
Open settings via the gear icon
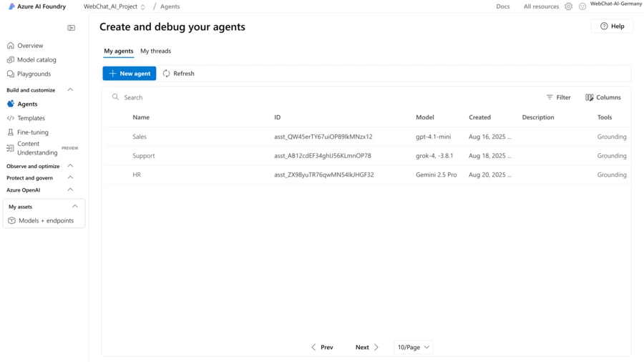(x=568, y=6)
